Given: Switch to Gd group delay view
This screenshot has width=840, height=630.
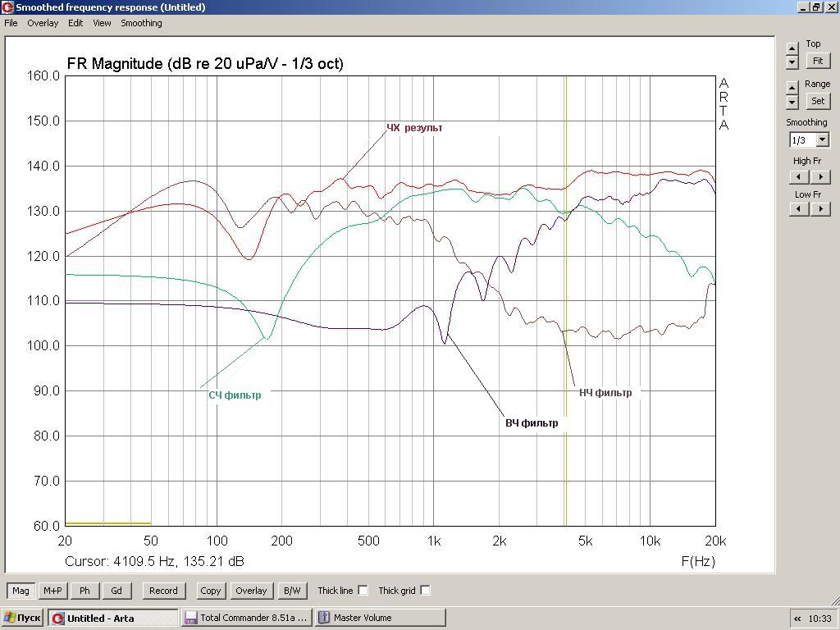Looking at the screenshot, I should click(x=116, y=591).
